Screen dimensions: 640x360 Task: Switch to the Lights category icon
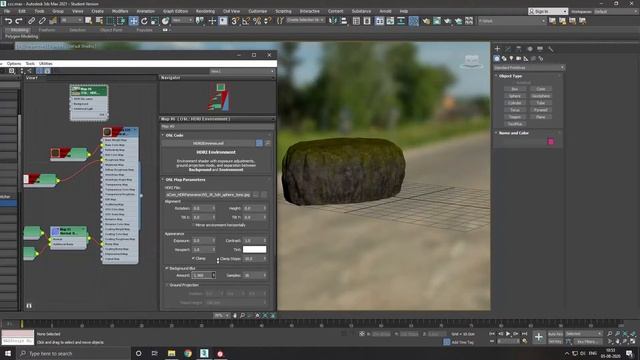point(511,58)
